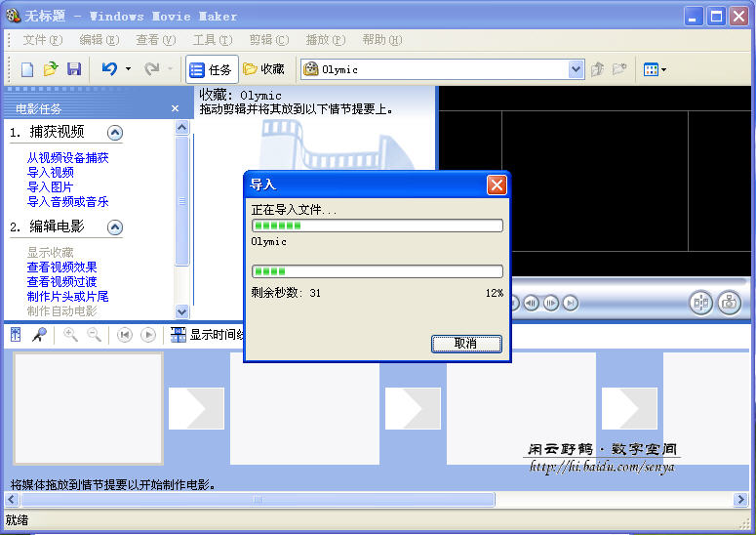756x535 pixels.
Task: Click task pane scrollbar down arrow
Action: point(181,311)
